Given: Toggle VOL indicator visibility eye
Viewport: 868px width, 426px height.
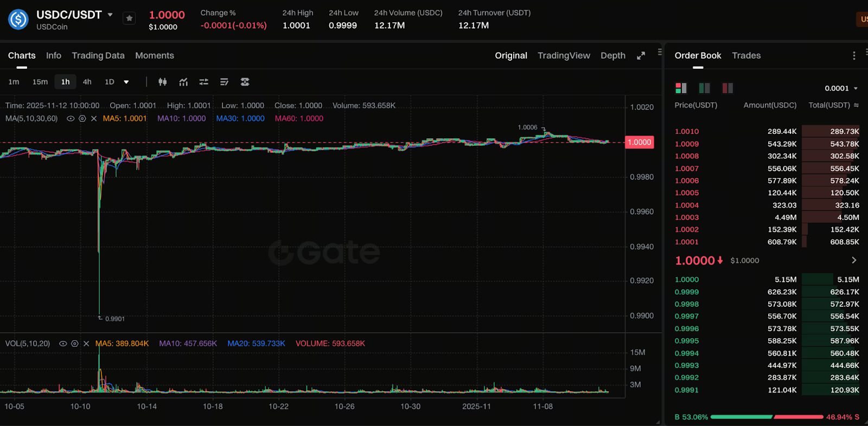Looking at the screenshot, I should [63, 344].
